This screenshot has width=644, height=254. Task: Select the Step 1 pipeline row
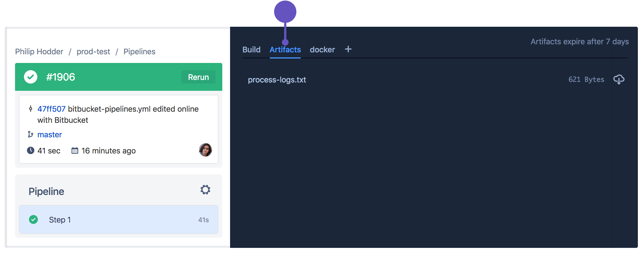pyautogui.click(x=119, y=219)
